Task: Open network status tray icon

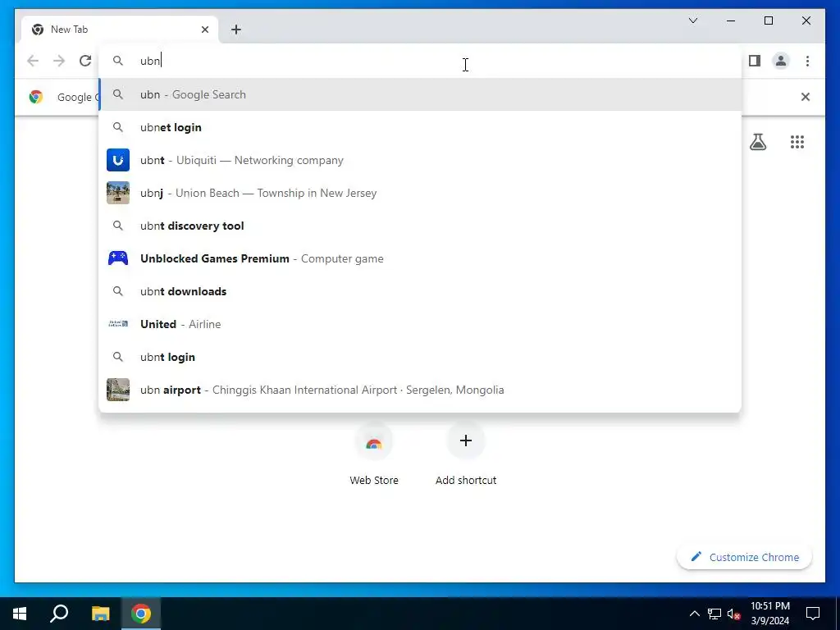Action: [x=714, y=614]
